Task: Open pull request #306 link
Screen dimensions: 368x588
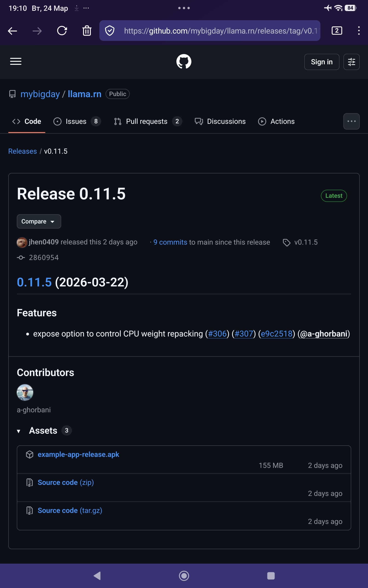Action: click(217, 334)
